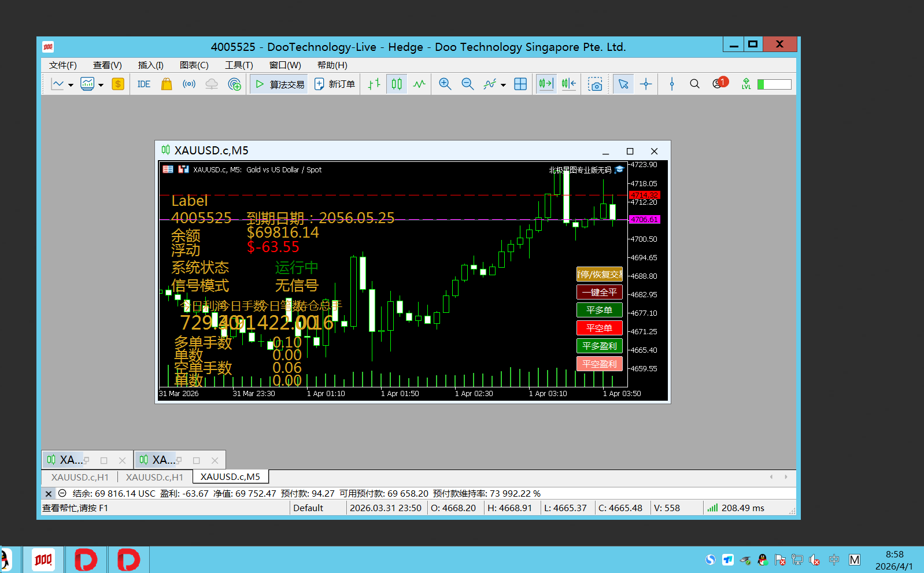This screenshot has height=573, width=924.
Task: Click the New Order (新订单) button
Action: click(334, 84)
